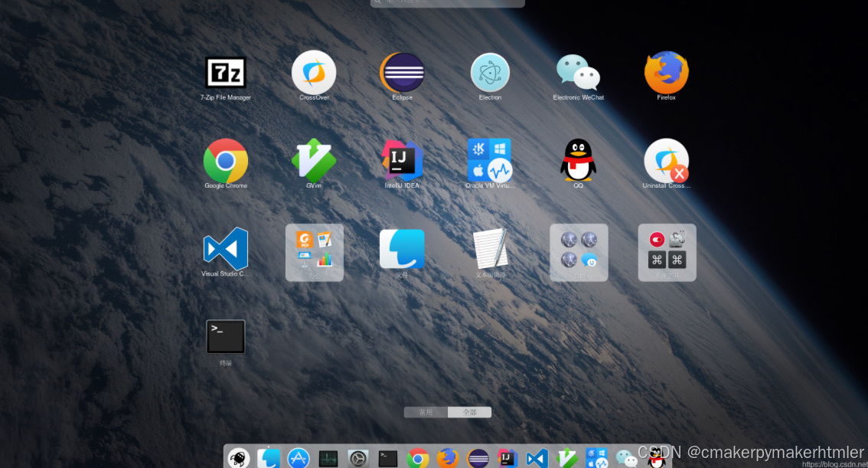
Task: Launch Firefox from the app grid
Action: 667,73
